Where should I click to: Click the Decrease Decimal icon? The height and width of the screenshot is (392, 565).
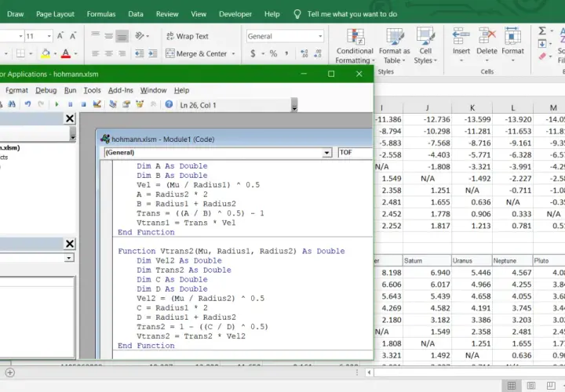click(318, 53)
